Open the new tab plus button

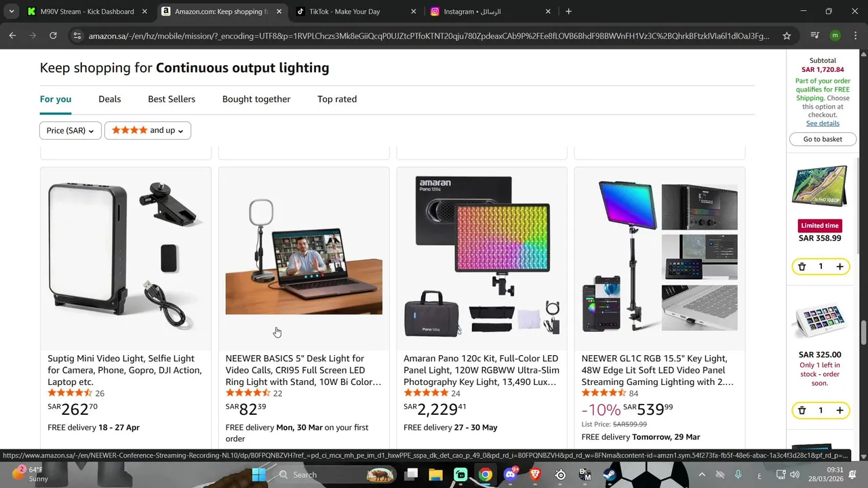point(568,12)
